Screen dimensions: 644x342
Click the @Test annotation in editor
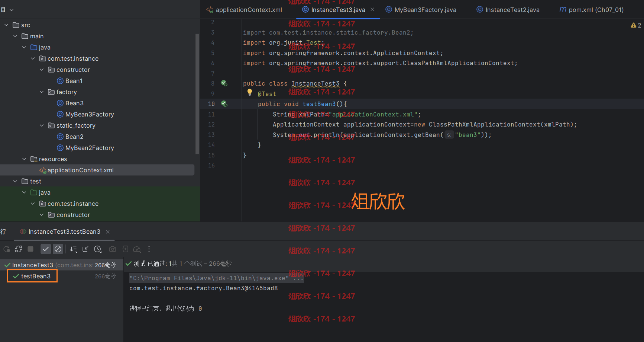[267, 94]
